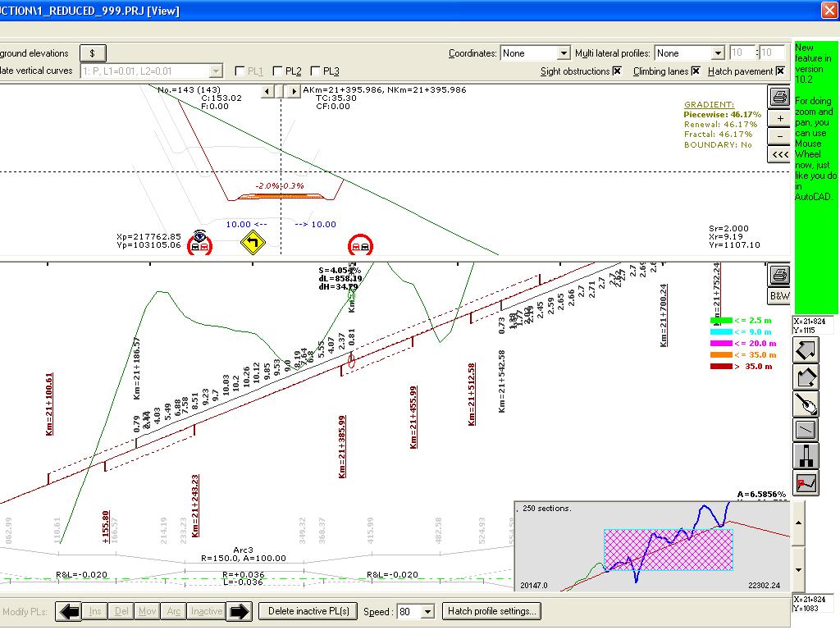Switch profile to B&W mode
840x630 pixels.
pyautogui.click(x=779, y=295)
